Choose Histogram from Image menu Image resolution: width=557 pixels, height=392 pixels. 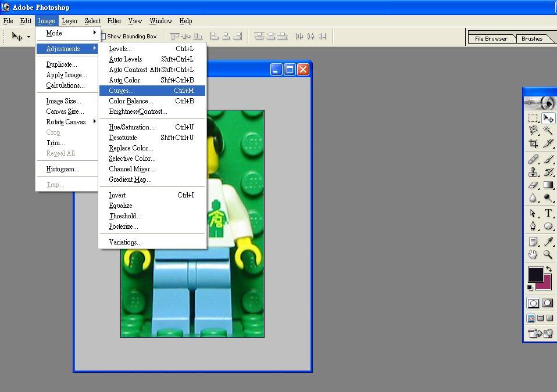tap(67, 169)
